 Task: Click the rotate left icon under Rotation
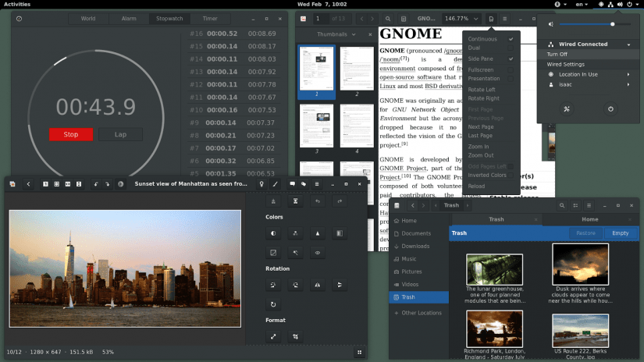(273, 285)
